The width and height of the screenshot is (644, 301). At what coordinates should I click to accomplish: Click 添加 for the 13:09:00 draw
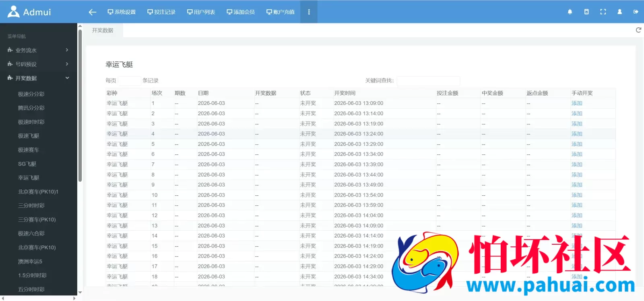(x=577, y=103)
